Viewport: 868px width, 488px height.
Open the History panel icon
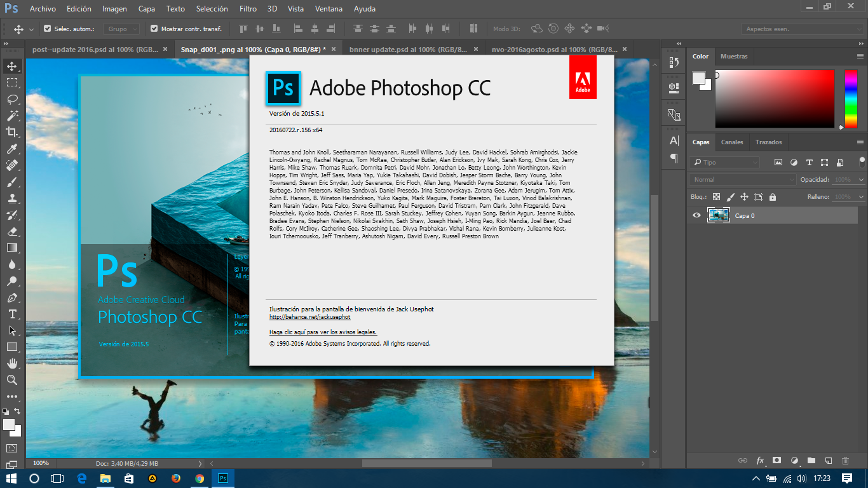click(674, 62)
